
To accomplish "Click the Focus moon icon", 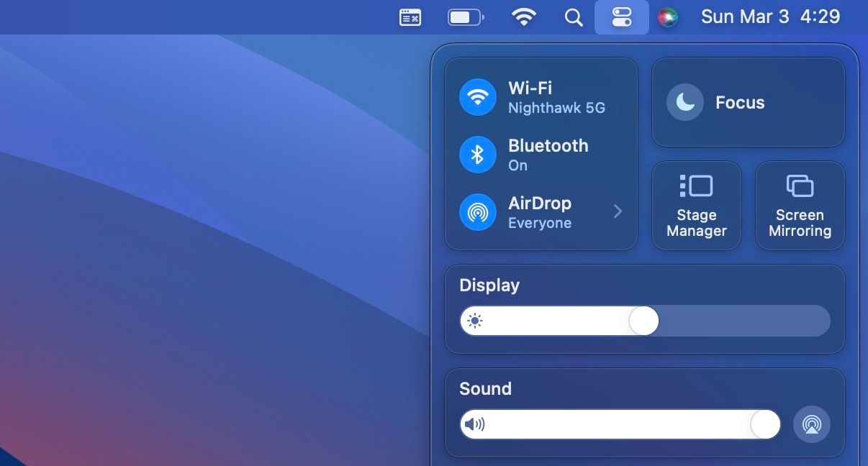I will (x=684, y=101).
